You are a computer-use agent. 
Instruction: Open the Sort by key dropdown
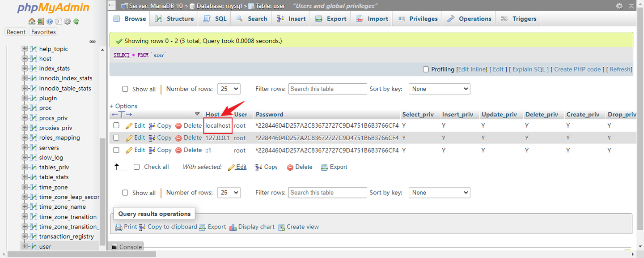click(x=439, y=89)
